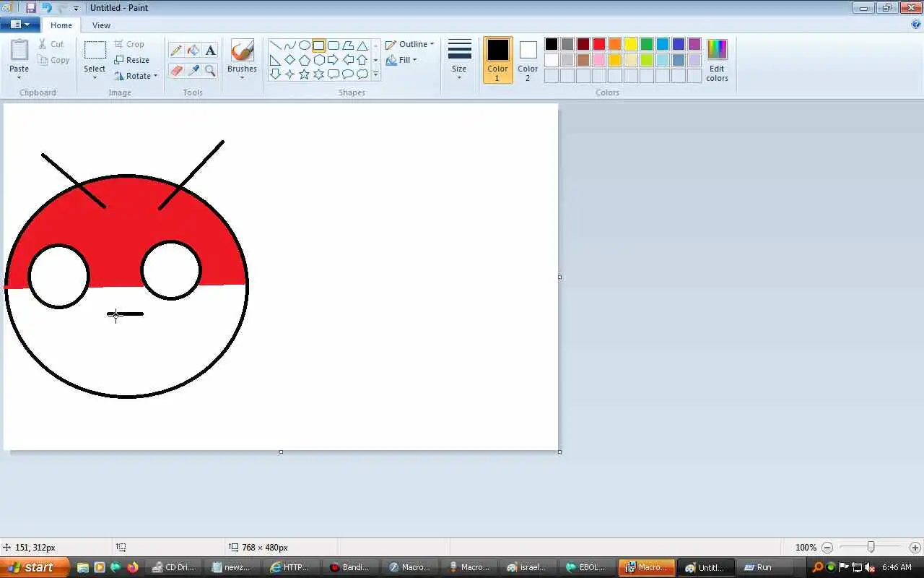Open the shape Outline dropdown
This screenshot has height=578, width=924.
[410, 44]
